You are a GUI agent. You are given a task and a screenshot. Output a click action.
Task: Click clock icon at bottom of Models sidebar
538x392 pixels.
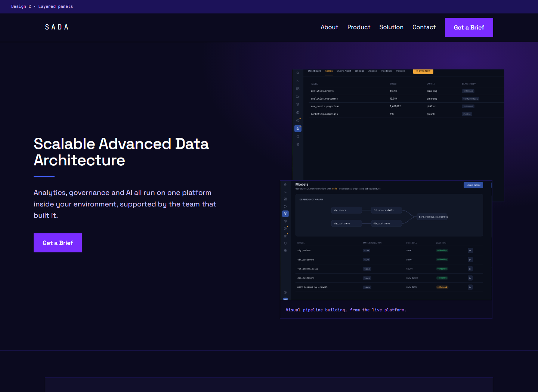tap(285, 292)
